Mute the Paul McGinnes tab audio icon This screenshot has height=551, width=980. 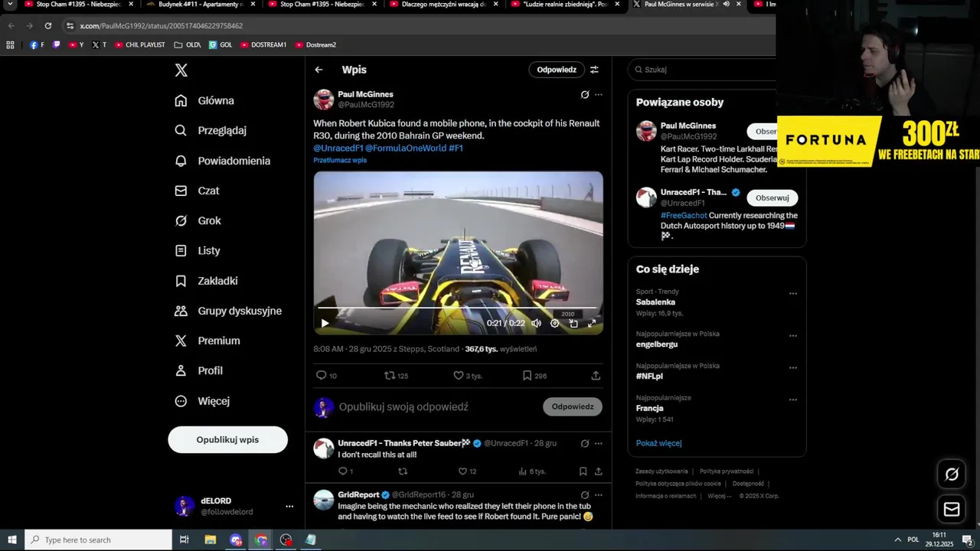click(x=726, y=4)
